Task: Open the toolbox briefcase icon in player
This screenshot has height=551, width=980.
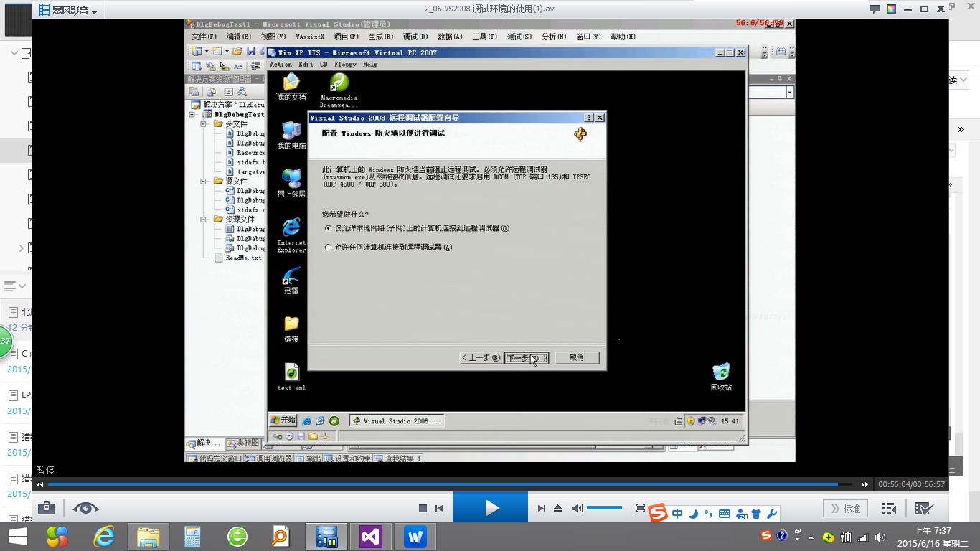Action: (47, 508)
